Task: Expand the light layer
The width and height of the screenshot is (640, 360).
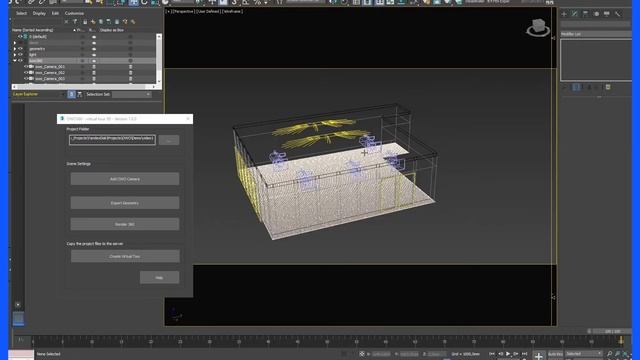Action: [15, 55]
